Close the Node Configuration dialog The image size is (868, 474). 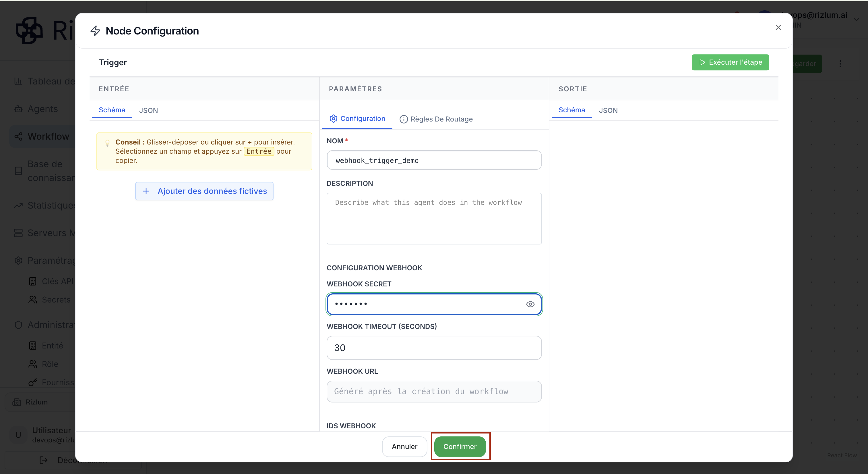[x=778, y=27]
